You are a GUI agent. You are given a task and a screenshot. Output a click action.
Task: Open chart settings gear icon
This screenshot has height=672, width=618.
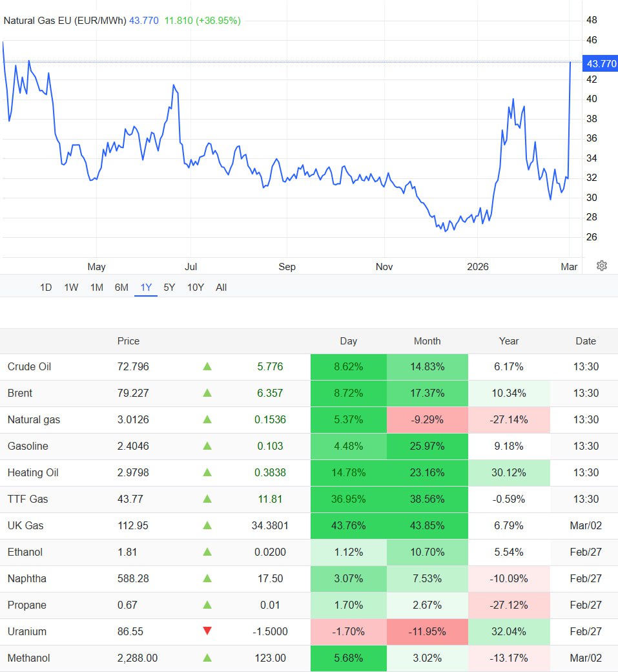coord(602,266)
